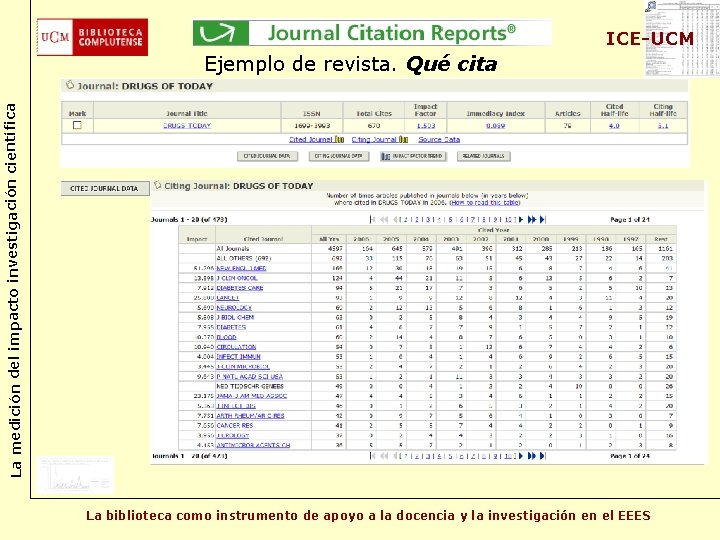Open the ARTH RHEUM/AR C RES link
This screenshot has height=540, width=720.
(250, 416)
